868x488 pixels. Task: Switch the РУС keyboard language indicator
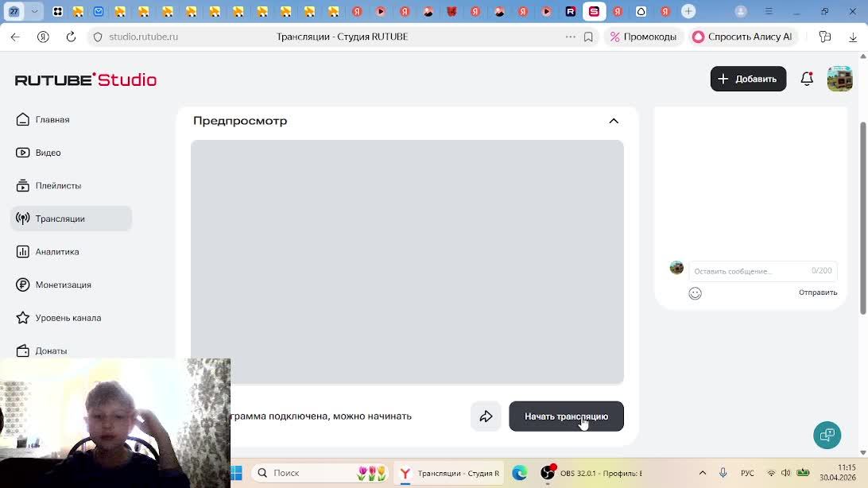click(x=747, y=473)
